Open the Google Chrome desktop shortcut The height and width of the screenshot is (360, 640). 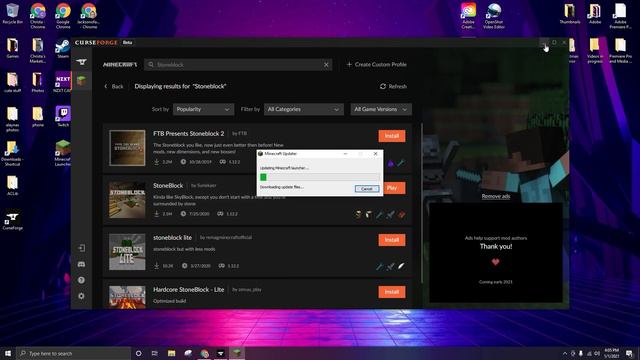(63, 16)
